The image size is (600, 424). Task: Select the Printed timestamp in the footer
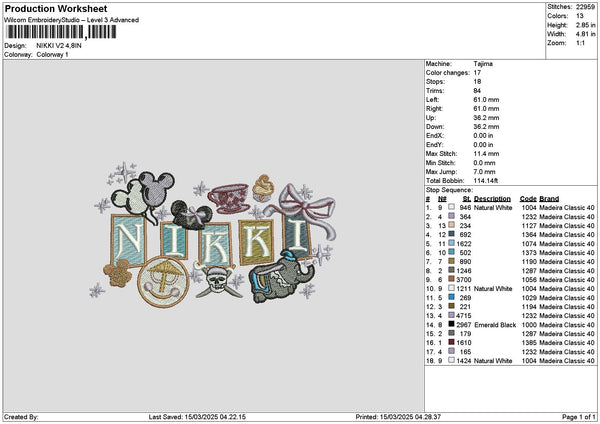pos(398,417)
